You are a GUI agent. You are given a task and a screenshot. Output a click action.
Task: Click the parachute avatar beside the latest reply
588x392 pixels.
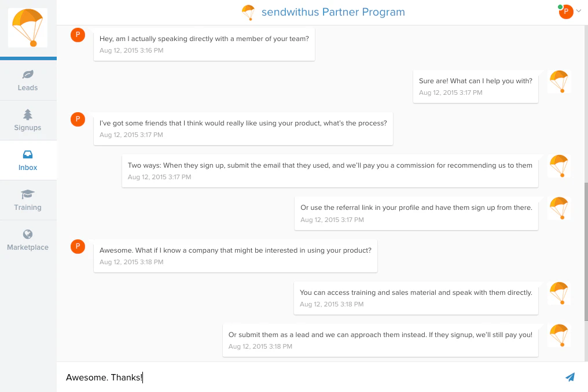558,335
